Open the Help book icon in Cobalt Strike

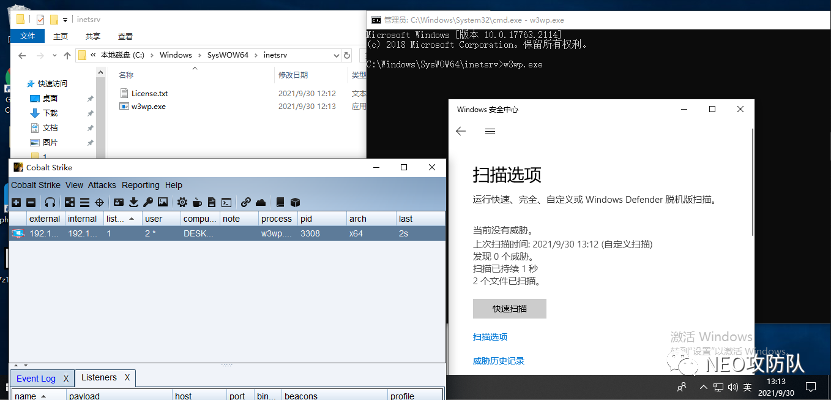tap(280, 202)
